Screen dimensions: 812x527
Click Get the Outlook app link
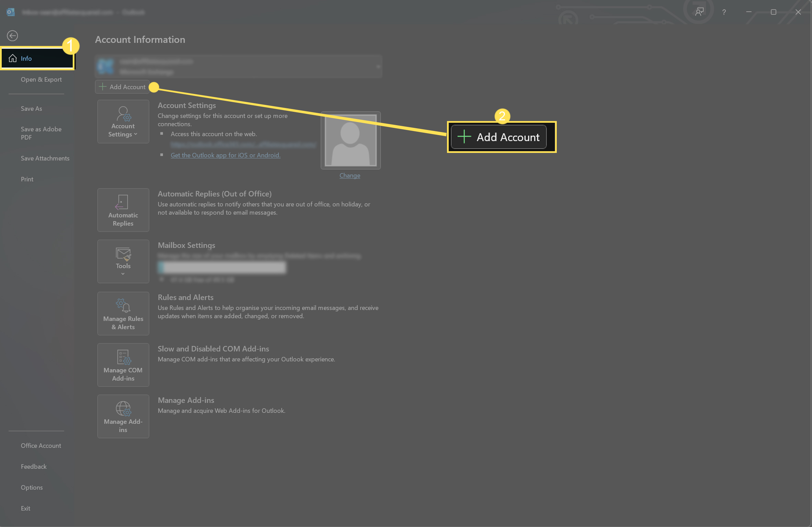225,155
